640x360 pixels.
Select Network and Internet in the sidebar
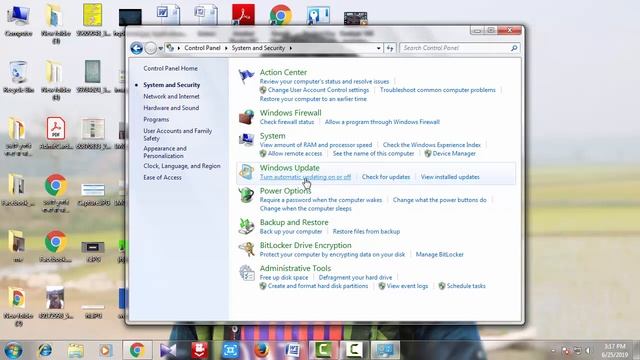[171, 96]
